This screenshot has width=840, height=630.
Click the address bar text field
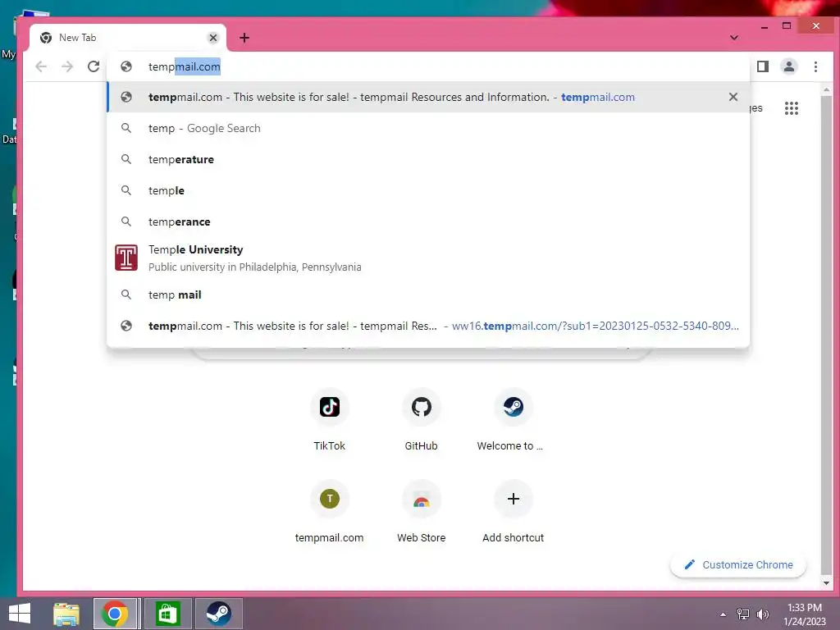[428, 66]
